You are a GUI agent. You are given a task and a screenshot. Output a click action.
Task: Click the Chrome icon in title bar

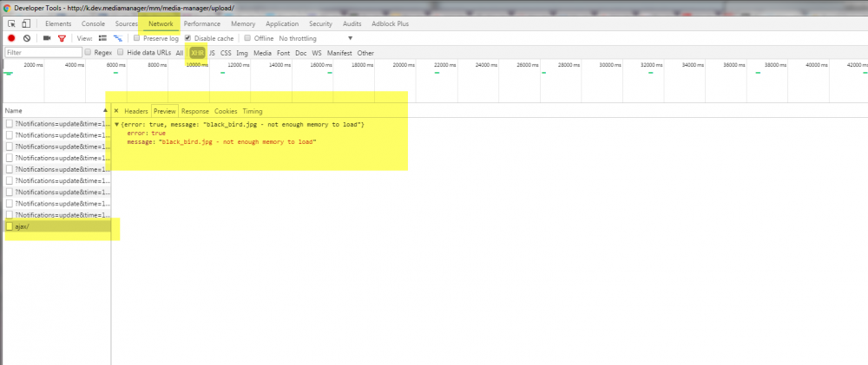(x=7, y=9)
